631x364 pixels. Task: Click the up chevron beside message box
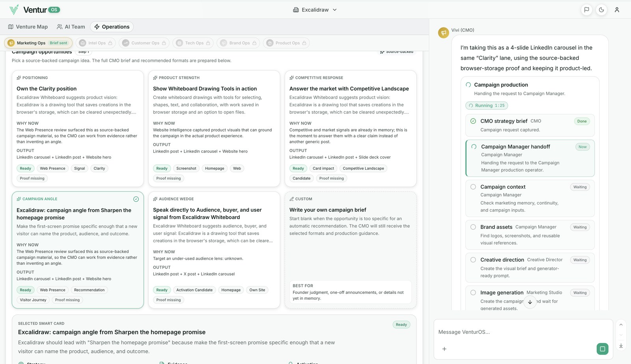[621, 325]
